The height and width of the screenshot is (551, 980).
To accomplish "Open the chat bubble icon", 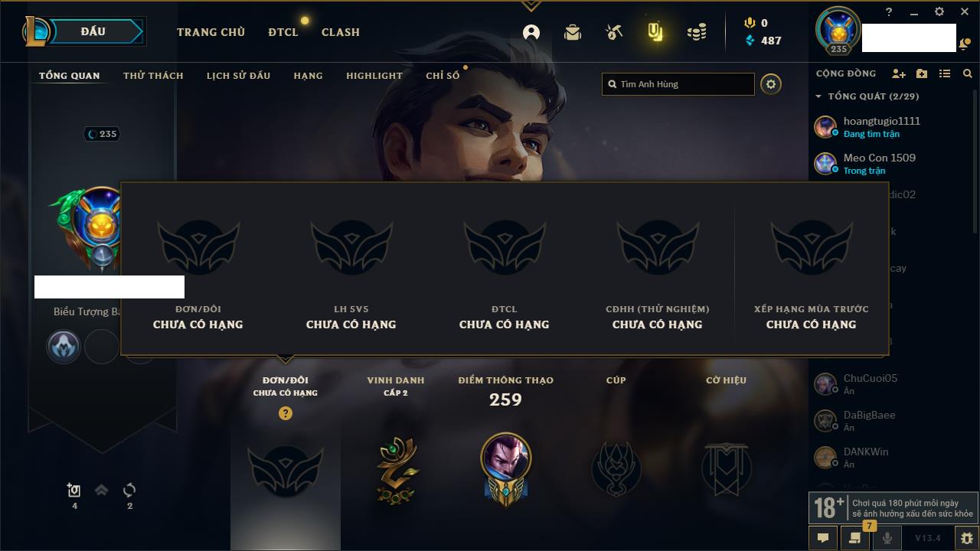I will click(x=823, y=538).
